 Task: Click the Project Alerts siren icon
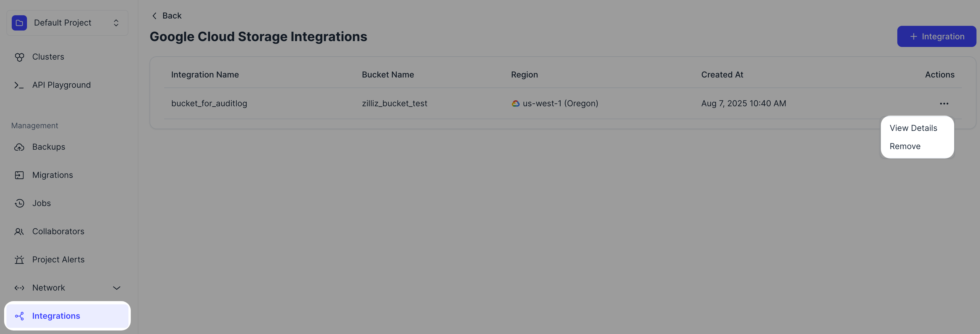[x=19, y=260]
